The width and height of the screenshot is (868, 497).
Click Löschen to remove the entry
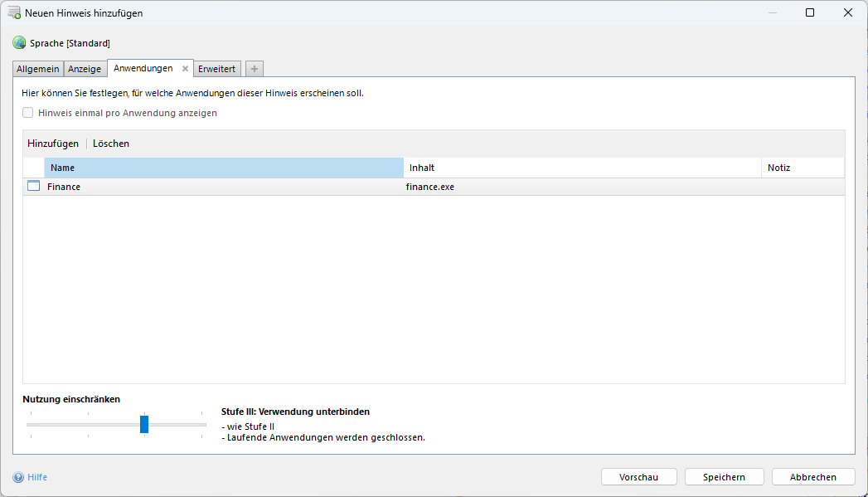click(x=111, y=144)
